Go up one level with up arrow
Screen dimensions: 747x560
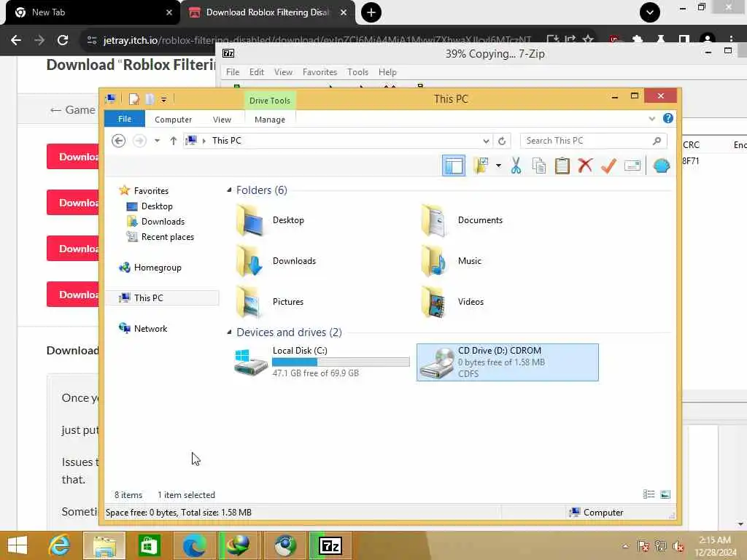(x=174, y=141)
